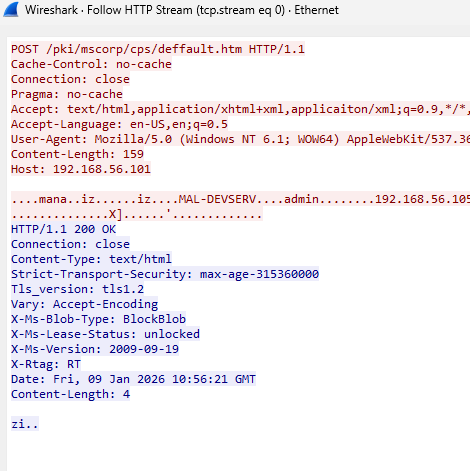
Task: Select the Pragma: no-cache header
Action: click(67, 94)
